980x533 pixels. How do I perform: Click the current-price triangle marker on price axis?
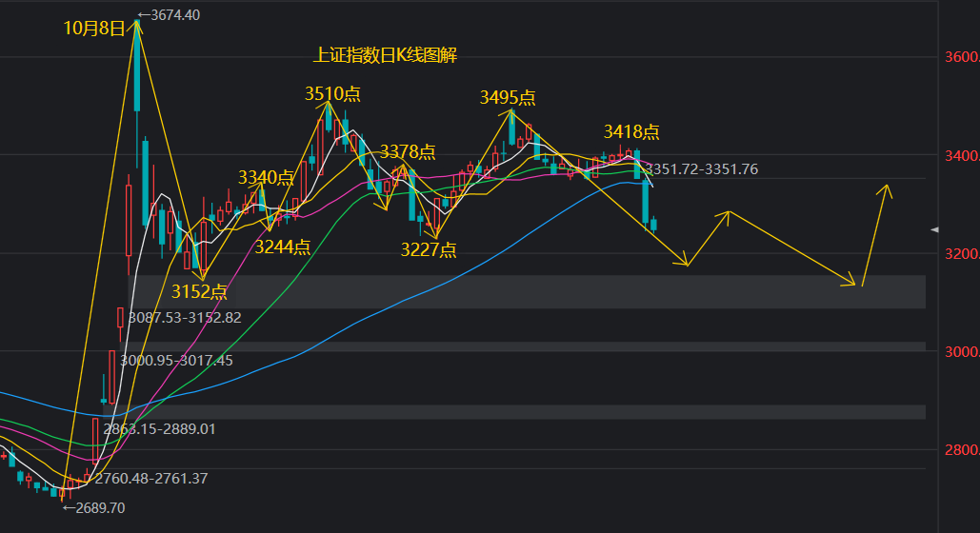[x=935, y=230]
